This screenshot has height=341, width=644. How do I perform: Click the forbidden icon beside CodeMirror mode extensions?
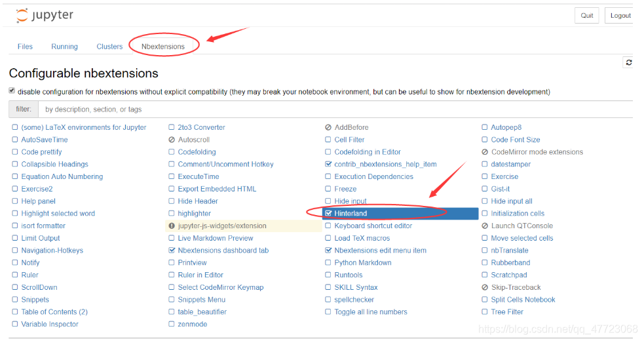pos(485,152)
